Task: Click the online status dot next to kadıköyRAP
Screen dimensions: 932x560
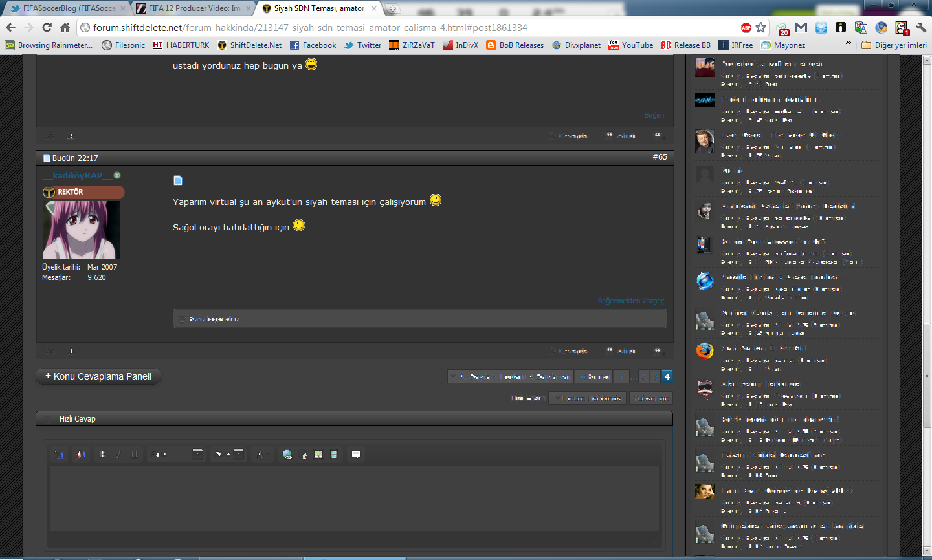Action: click(x=117, y=175)
